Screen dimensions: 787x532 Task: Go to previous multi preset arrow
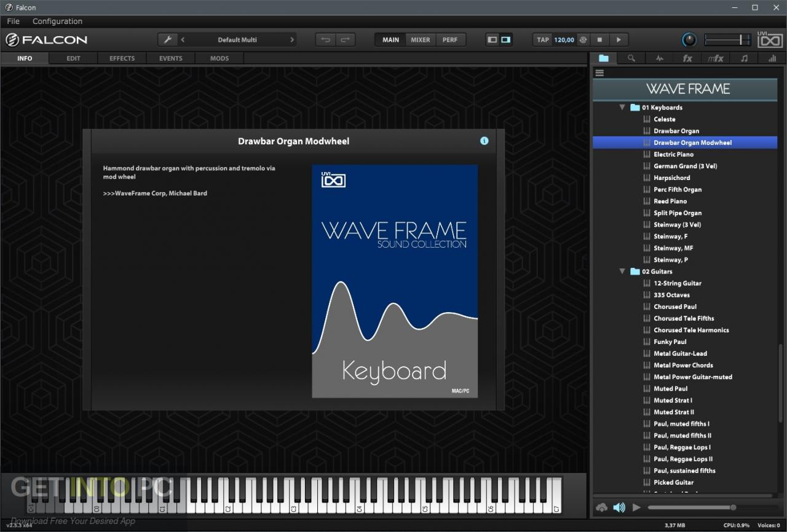click(x=183, y=40)
